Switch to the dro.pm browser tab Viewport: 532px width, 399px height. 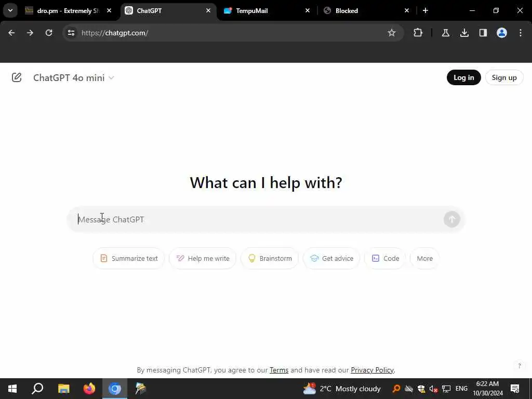coord(67,11)
